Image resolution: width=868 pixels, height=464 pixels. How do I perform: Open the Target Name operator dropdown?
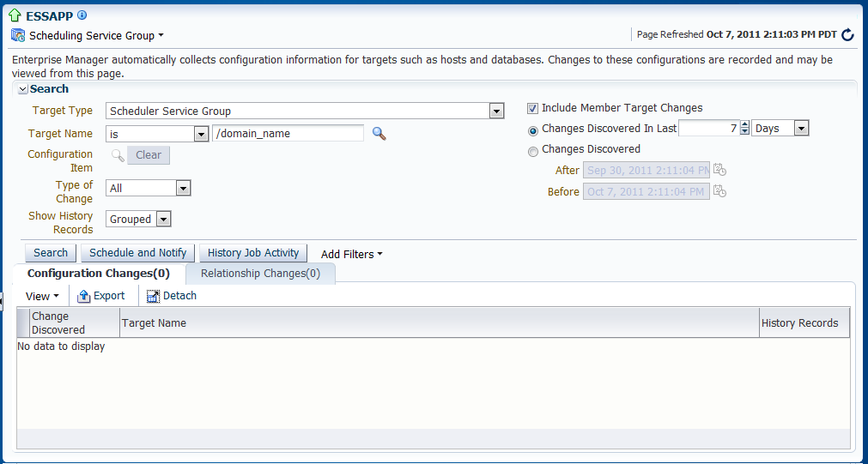tap(201, 134)
